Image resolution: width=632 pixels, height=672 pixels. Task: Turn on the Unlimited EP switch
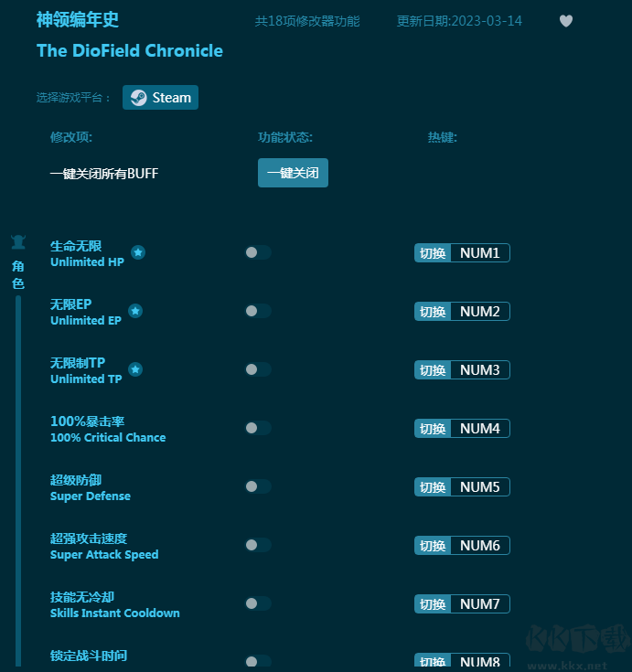tap(258, 311)
